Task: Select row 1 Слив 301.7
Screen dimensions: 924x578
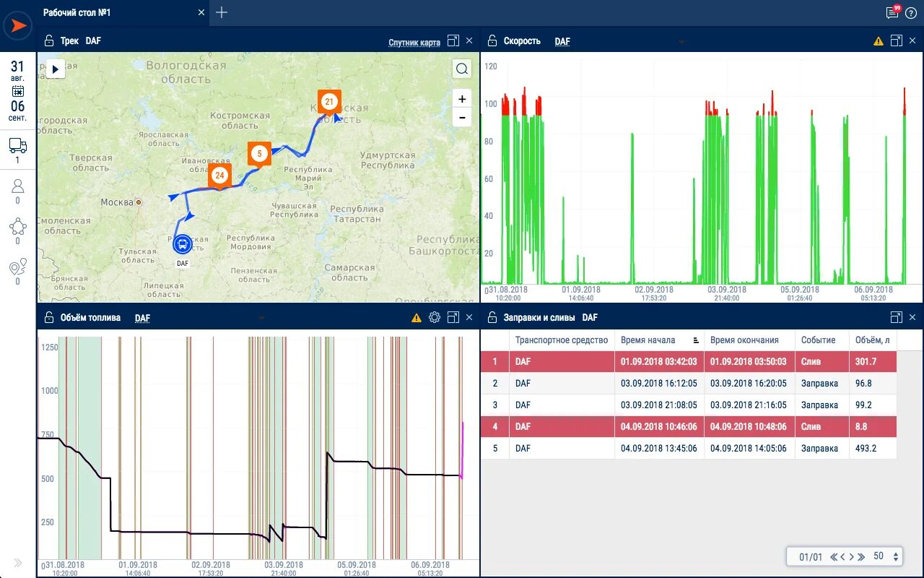Action: (x=689, y=361)
